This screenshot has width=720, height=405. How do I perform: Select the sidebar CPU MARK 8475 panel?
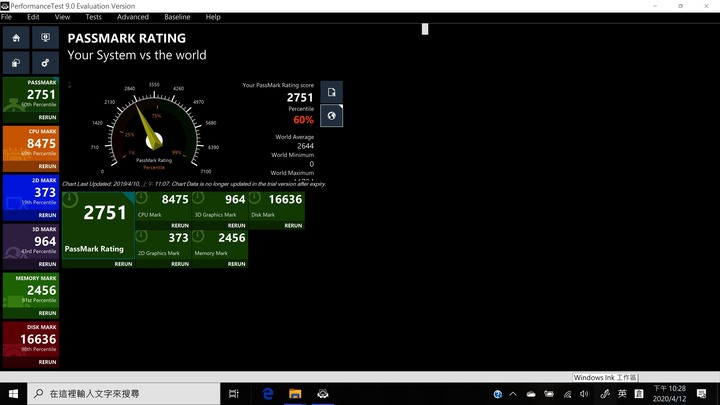tap(31, 149)
